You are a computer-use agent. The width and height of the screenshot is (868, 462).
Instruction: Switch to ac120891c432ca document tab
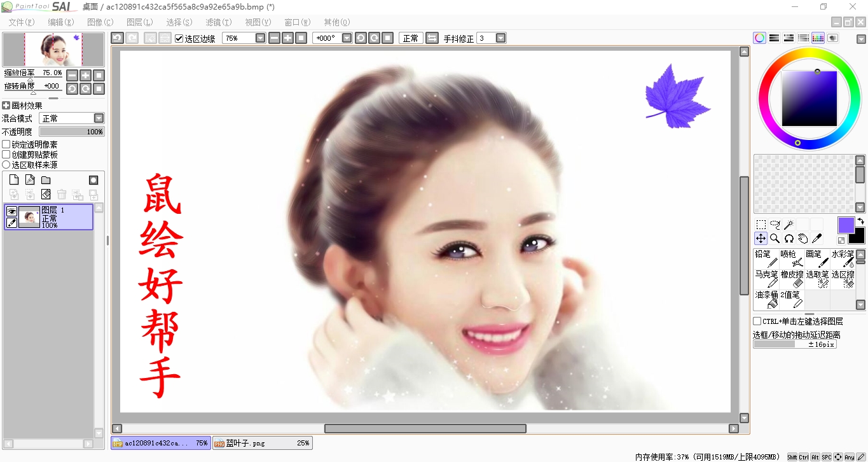(x=160, y=443)
